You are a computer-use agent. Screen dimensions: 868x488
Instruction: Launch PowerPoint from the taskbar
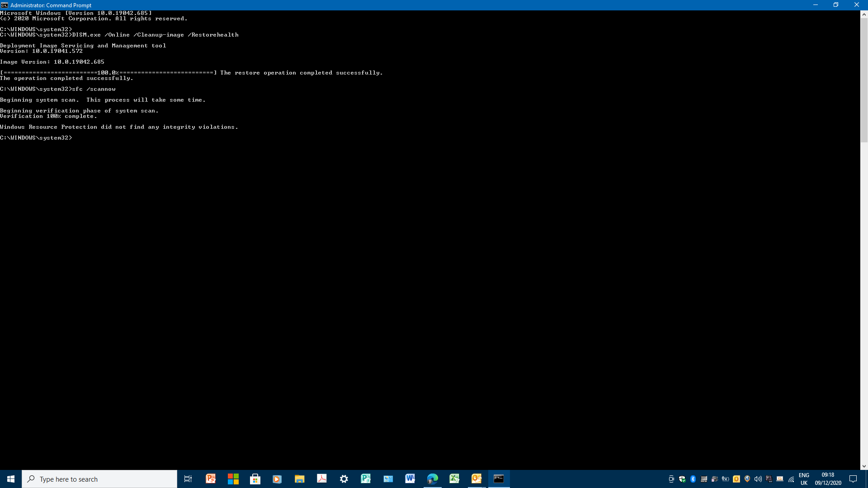pyautogui.click(x=211, y=479)
